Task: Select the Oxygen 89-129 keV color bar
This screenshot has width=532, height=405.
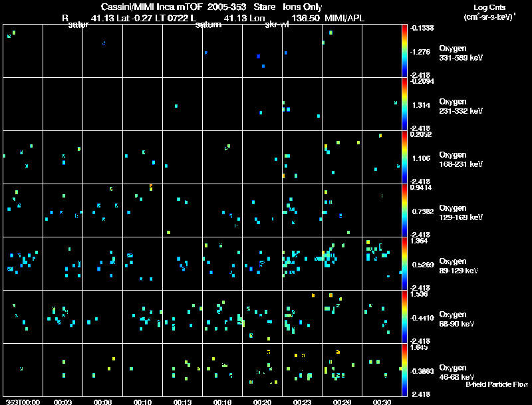Action: pos(404,264)
